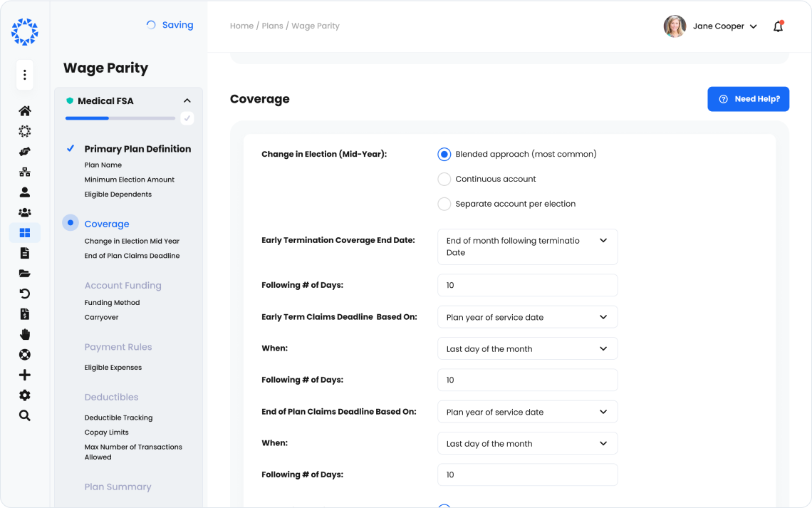Select the highlighted dashboard grid icon
Screen dimensions: 812x508
pos(25,232)
